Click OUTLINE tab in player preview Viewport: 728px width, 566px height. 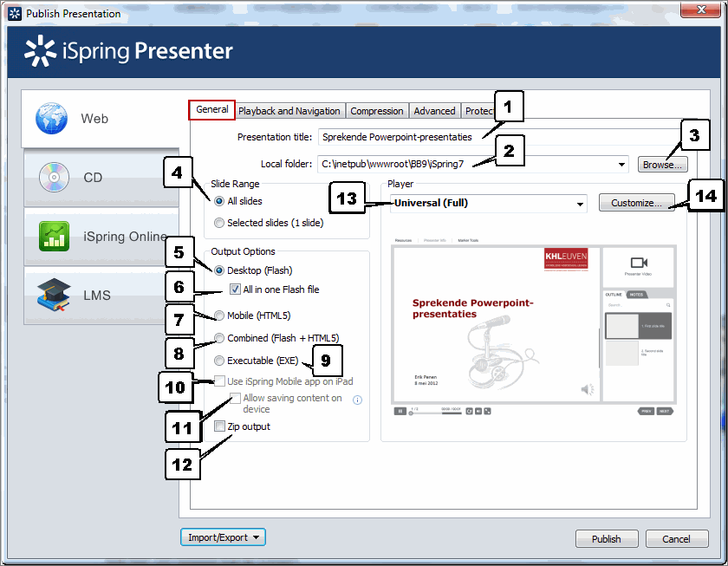click(x=614, y=295)
